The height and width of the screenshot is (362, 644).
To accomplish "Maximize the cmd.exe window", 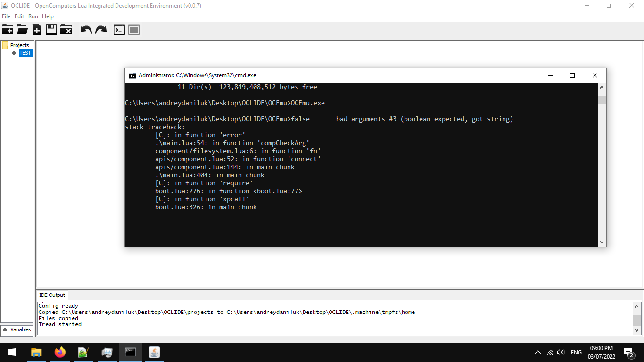I will tap(572, 75).
